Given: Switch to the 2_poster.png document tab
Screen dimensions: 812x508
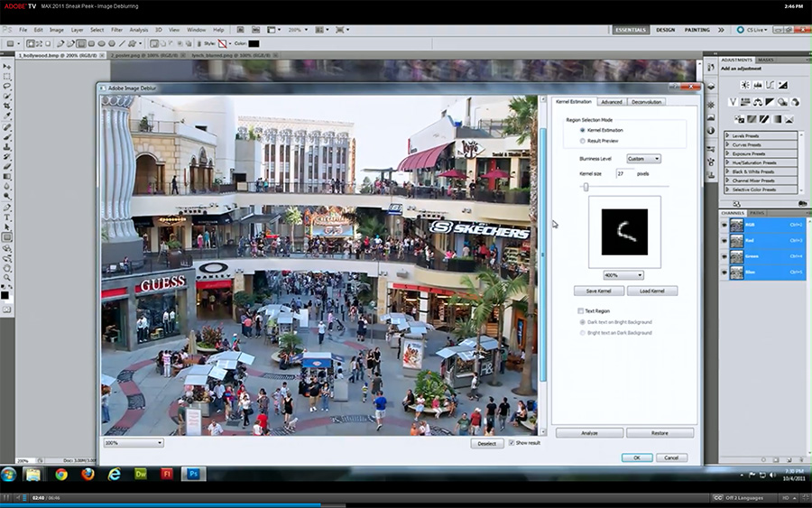Looking at the screenshot, I should tap(148, 55).
